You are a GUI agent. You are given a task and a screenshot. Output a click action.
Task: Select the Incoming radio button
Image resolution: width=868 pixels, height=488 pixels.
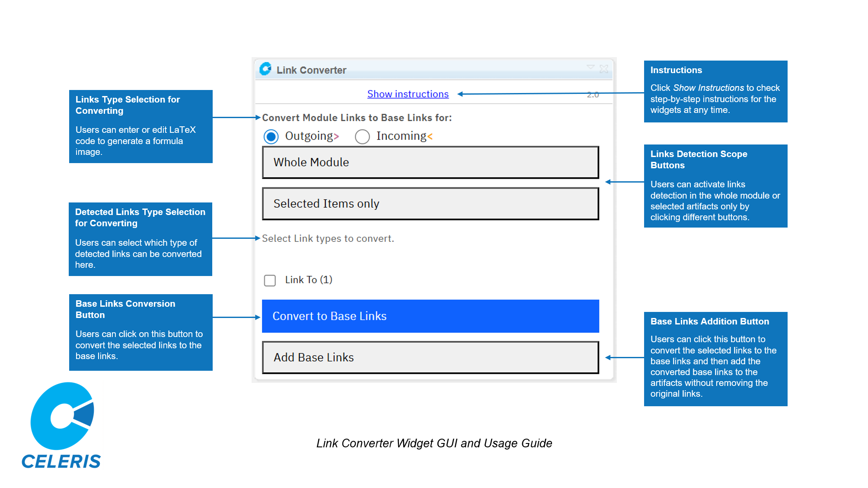[362, 136]
